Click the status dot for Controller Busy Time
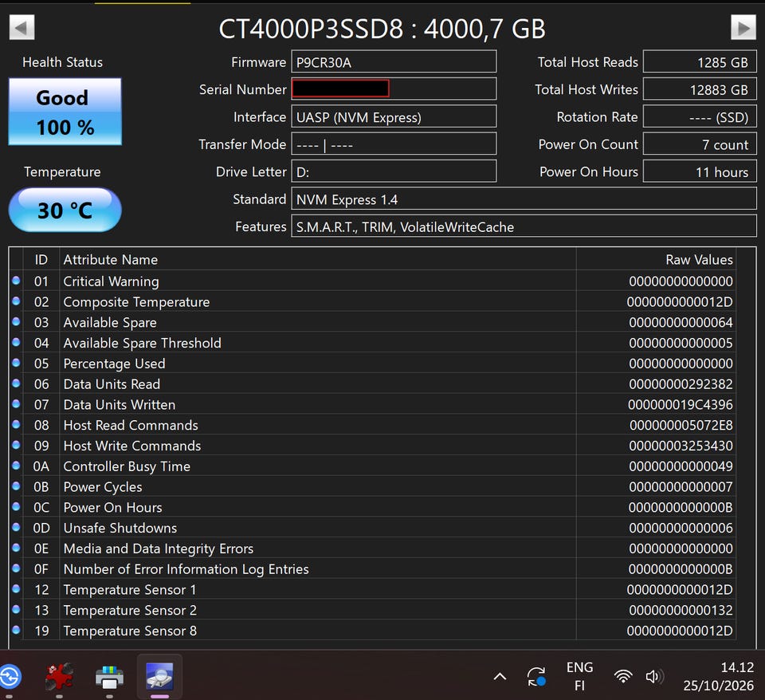This screenshot has width=765, height=700. (x=16, y=466)
